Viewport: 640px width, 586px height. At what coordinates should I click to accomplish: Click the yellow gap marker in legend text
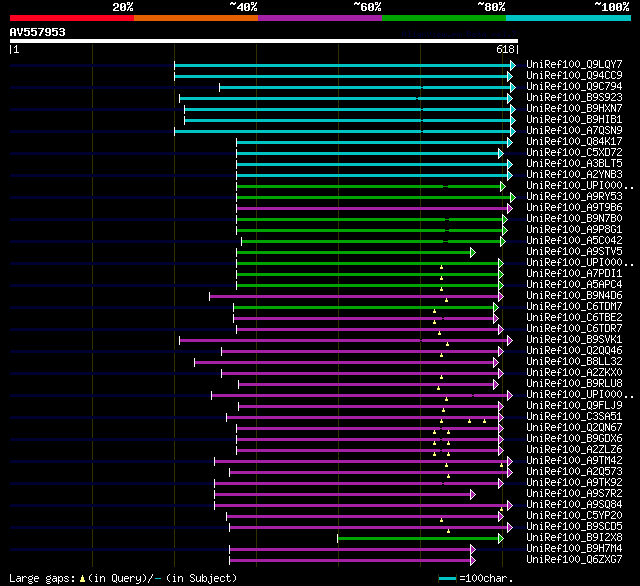82,578
